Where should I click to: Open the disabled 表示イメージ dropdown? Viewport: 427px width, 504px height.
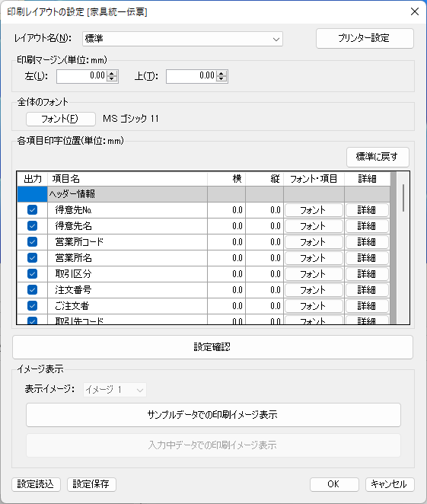click(115, 390)
